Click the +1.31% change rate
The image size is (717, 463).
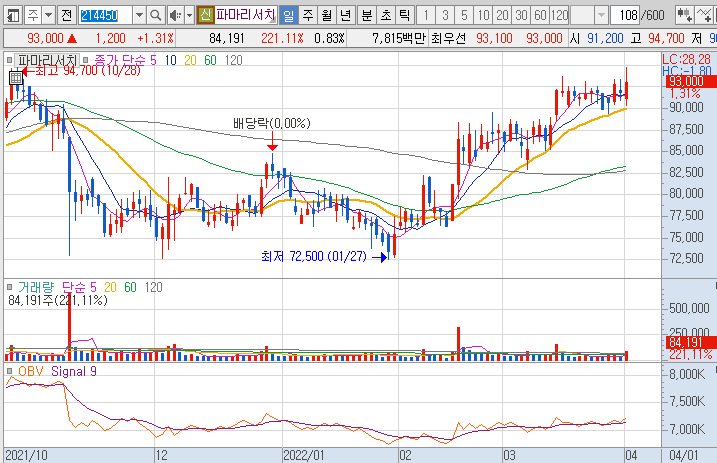(155, 38)
